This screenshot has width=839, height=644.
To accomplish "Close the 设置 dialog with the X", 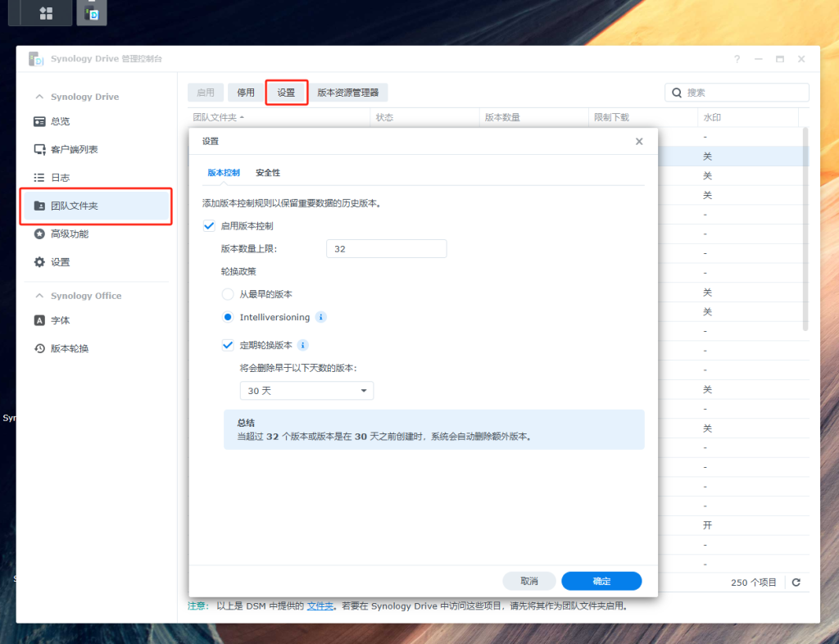I will pos(639,141).
